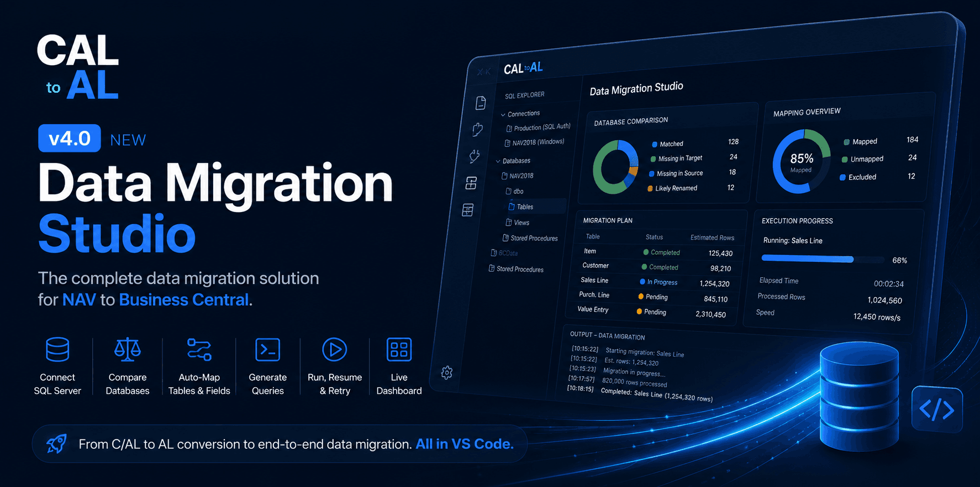Viewport: 980px width, 487px height.
Task: Click the large blue database cylinder graphic
Action: point(859,396)
